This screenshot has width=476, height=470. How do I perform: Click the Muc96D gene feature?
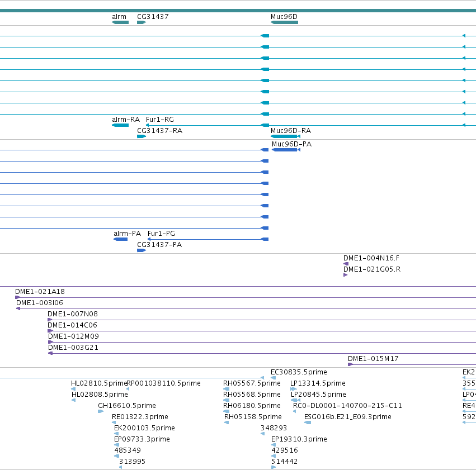[x=285, y=22]
